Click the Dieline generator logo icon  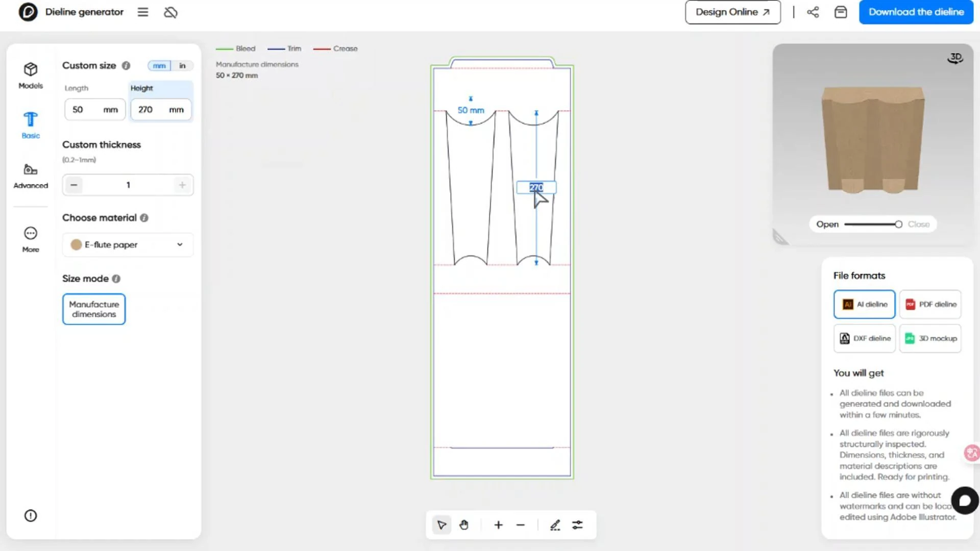[28, 12]
